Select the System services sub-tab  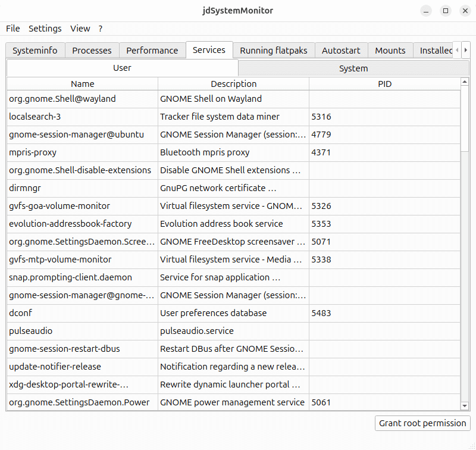pyautogui.click(x=353, y=68)
